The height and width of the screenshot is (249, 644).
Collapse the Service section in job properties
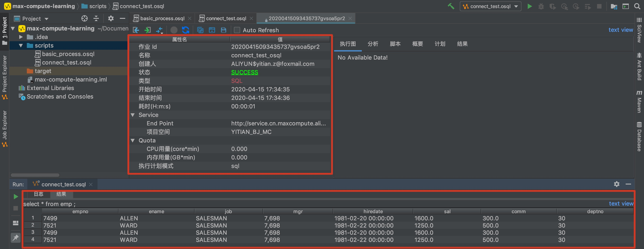click(x=133, y=115)
